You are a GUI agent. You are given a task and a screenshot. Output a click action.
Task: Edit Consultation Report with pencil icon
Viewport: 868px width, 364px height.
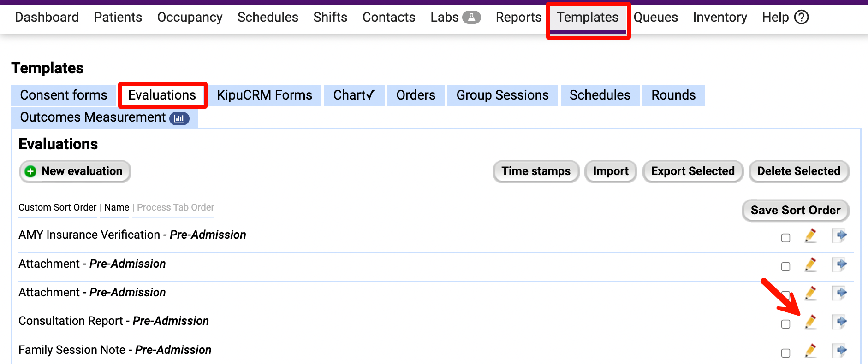[x=810, y=322]
